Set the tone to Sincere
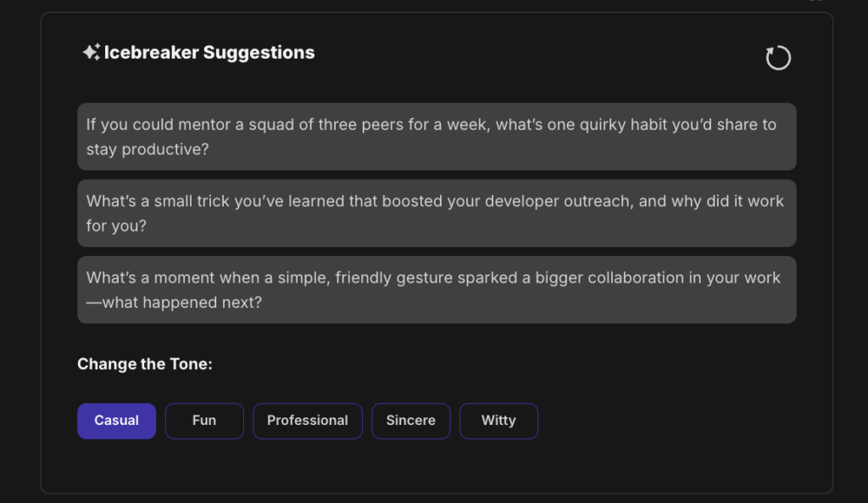Image resolution: width=868 pixels, height=503 pixels. coord(410,421)
